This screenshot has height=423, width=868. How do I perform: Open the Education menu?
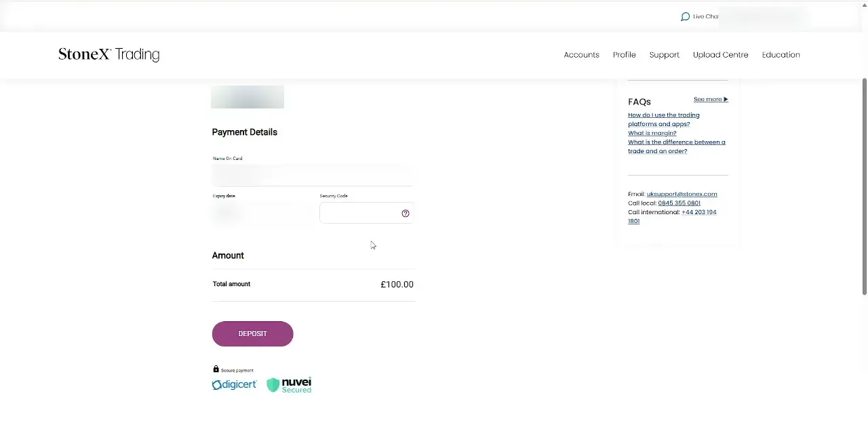click(781, 55)
